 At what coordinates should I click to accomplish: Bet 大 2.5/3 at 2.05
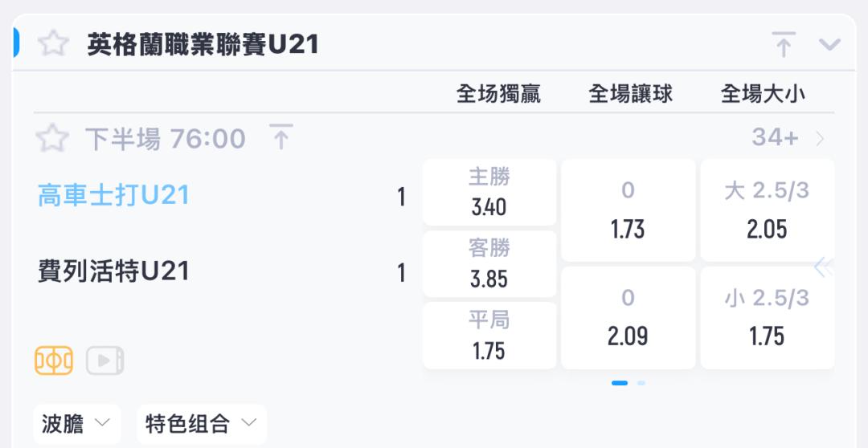(x=767, y=210)
